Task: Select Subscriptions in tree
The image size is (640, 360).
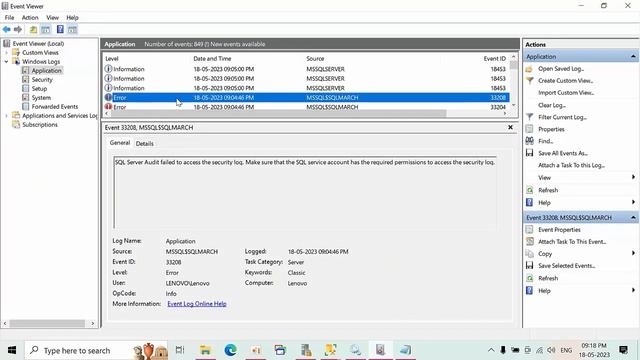Action: point(40,124)
